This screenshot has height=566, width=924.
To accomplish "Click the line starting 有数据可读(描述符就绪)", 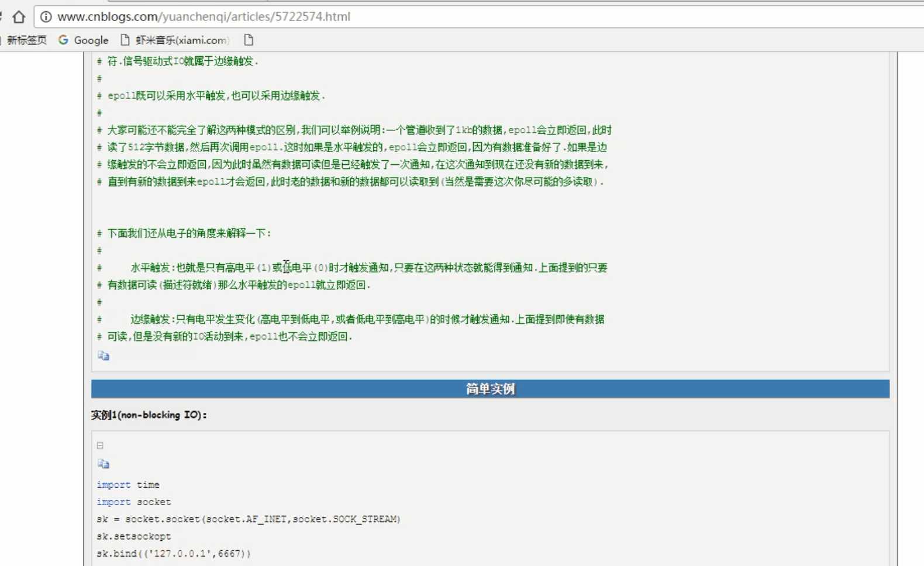I will [x=234, y=285].
